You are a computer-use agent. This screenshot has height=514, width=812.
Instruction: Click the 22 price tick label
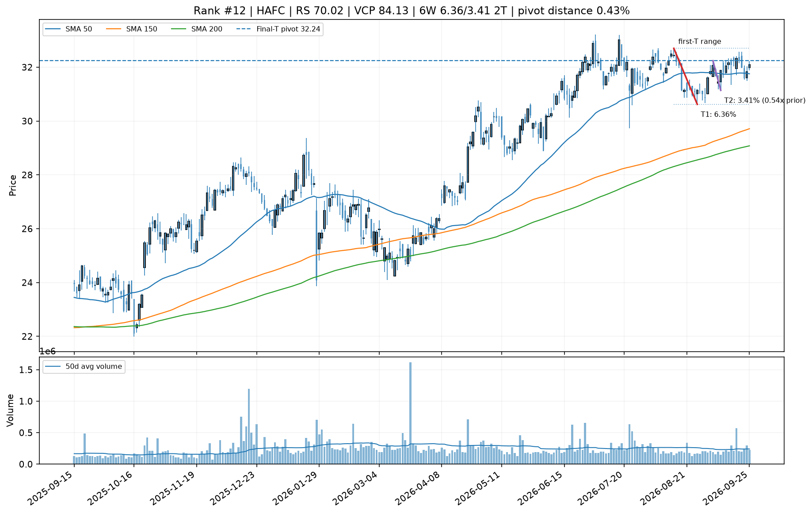pyautogui.click(x=28, y=337)
